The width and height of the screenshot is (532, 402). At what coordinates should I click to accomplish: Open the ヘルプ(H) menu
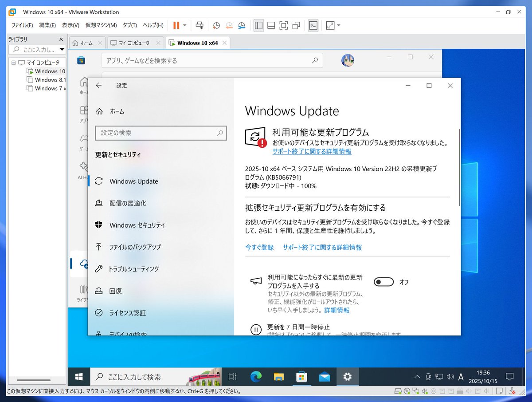(153, 25)
